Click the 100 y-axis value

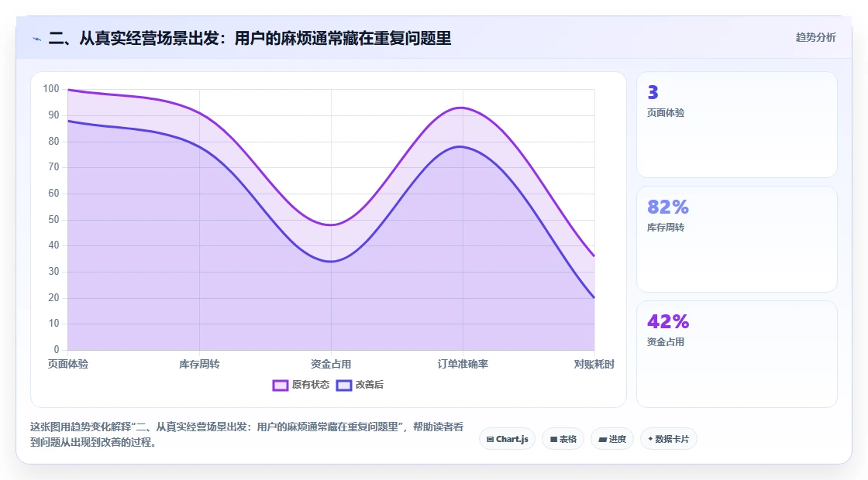(x=51, y=88)
